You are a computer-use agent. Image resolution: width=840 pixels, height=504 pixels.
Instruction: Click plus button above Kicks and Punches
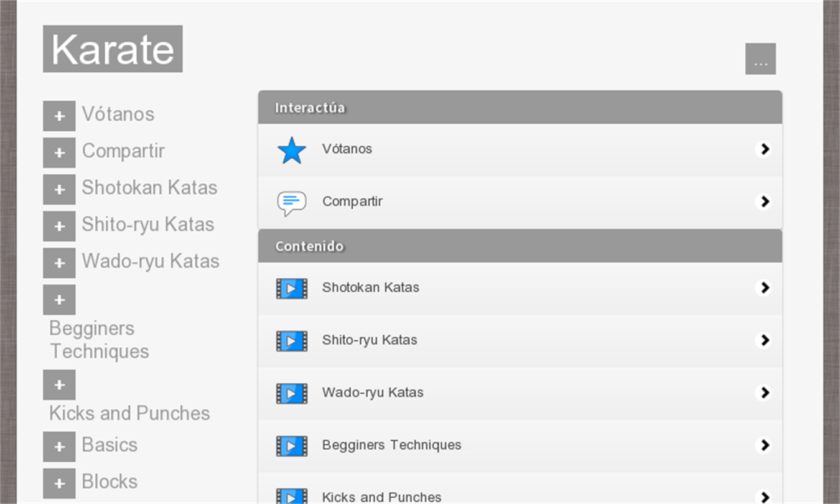[x=59, y=385]
